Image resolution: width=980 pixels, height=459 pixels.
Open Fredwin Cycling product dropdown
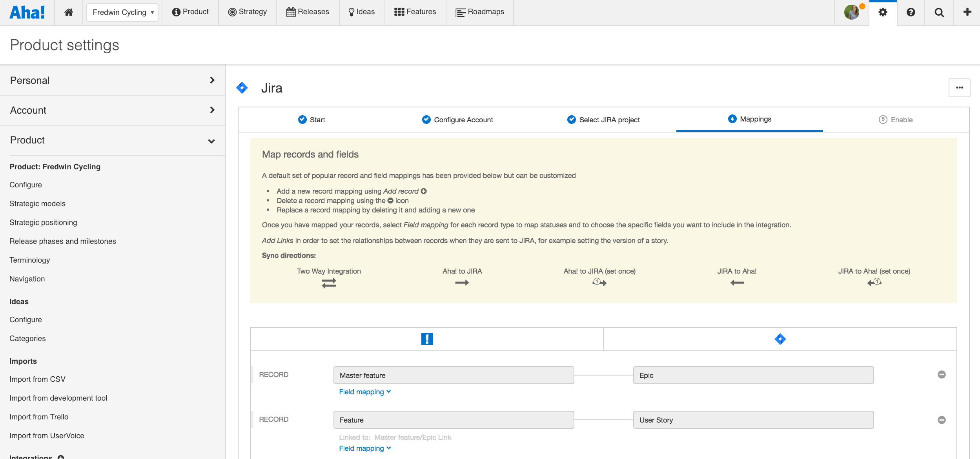click(x=122, y=12)
